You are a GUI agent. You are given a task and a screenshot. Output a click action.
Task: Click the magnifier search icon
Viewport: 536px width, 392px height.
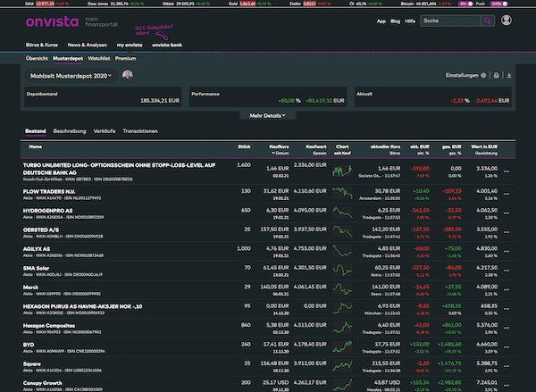point(488,21)
